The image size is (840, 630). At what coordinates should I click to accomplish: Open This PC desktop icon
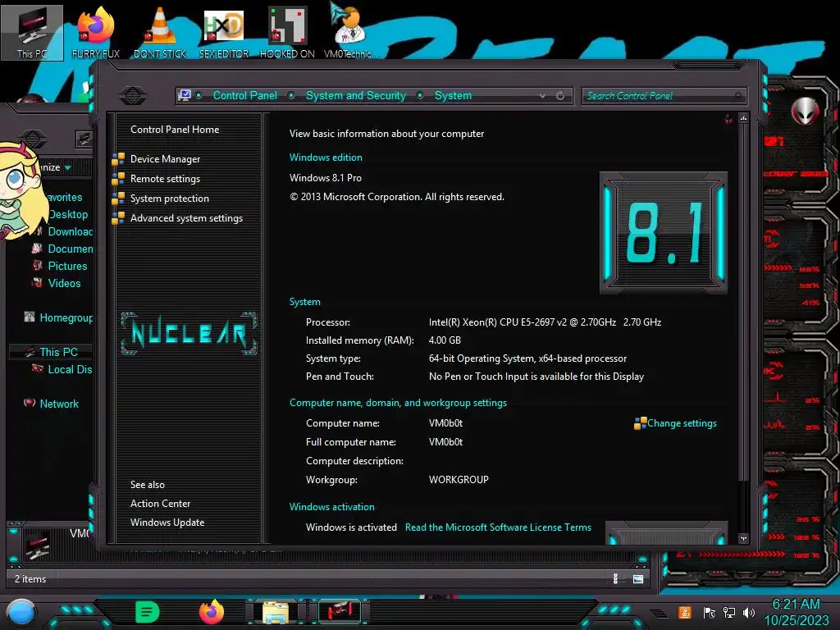[x=32, y=32]
